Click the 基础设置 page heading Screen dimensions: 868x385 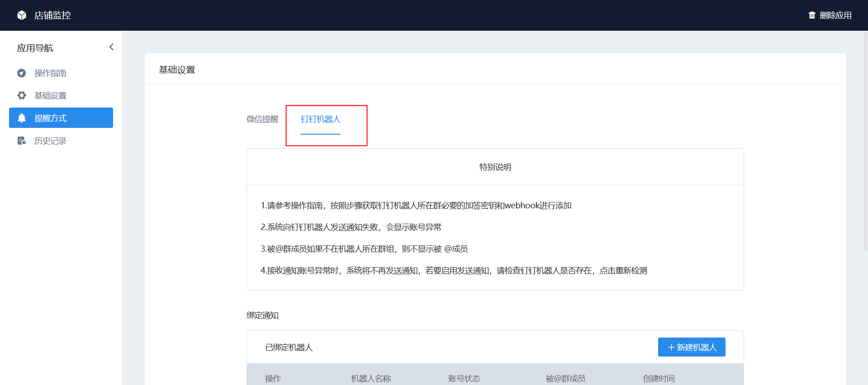tap(177, 70)
